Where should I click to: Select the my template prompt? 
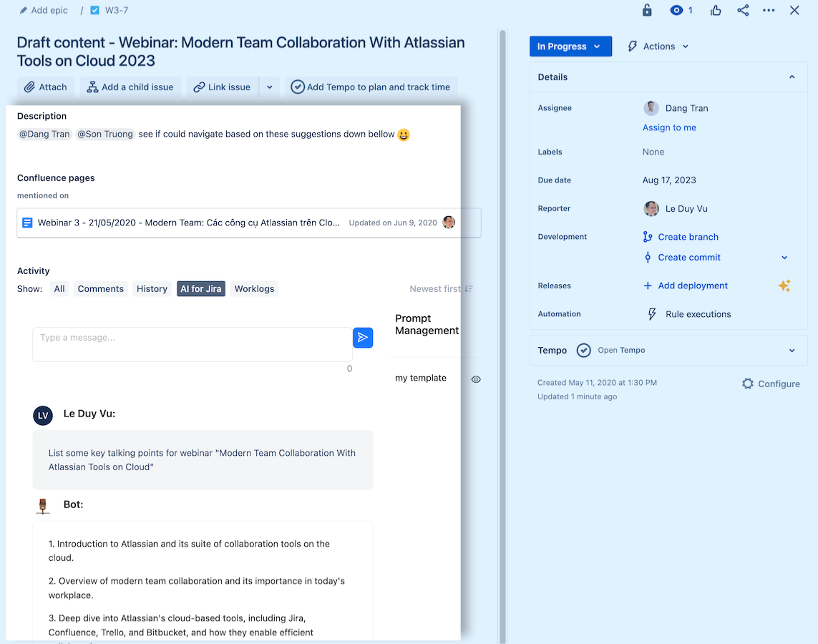pos(421,378)
